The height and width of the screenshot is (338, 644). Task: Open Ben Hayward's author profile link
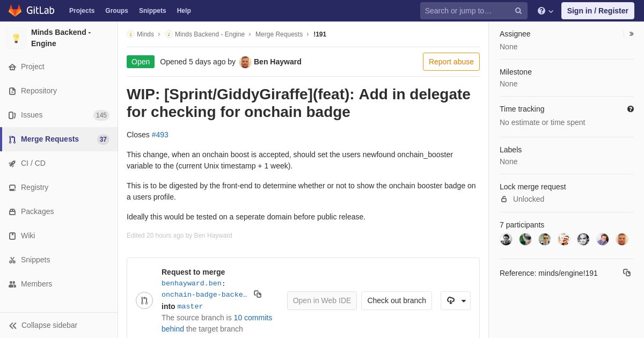point(277,62)
